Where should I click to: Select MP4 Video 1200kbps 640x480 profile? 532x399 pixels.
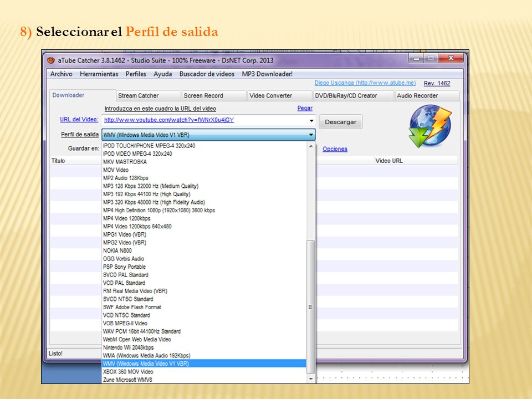tap(204, 227)
